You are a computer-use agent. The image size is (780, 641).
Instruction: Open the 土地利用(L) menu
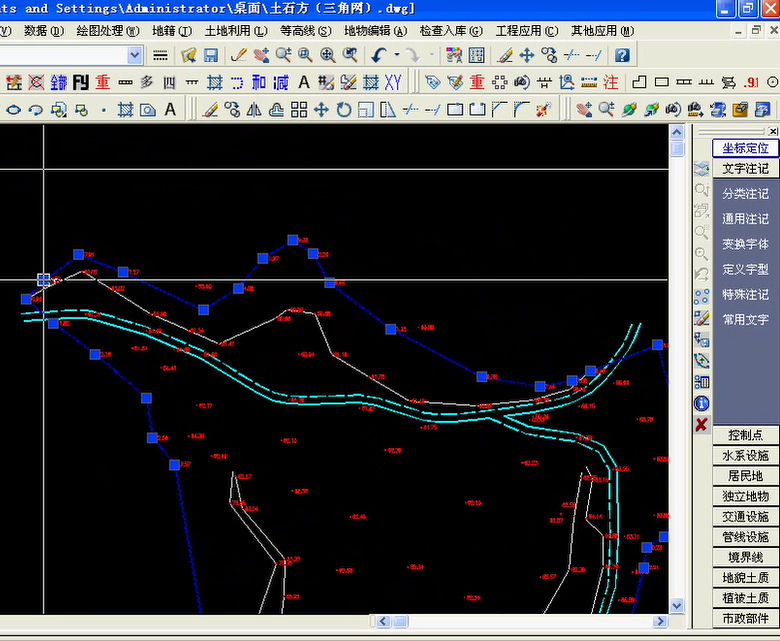pyautogui.click(x=236, y=31)
